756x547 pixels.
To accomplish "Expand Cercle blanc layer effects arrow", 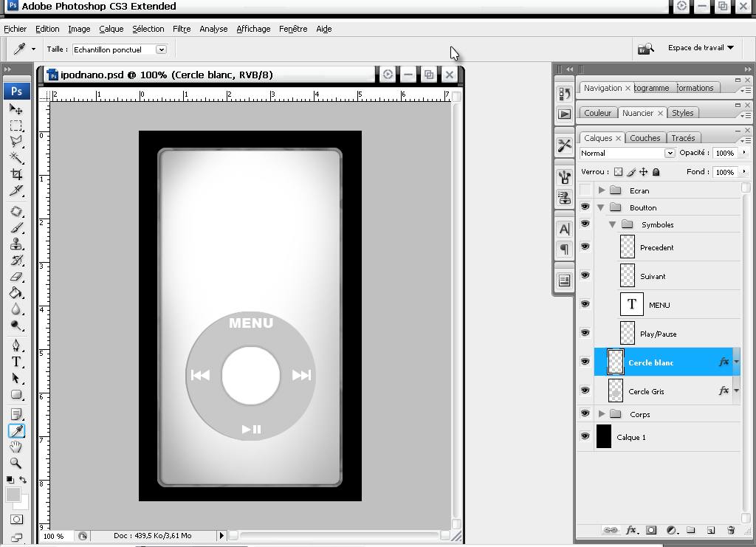I will click(x=736, y=362).
